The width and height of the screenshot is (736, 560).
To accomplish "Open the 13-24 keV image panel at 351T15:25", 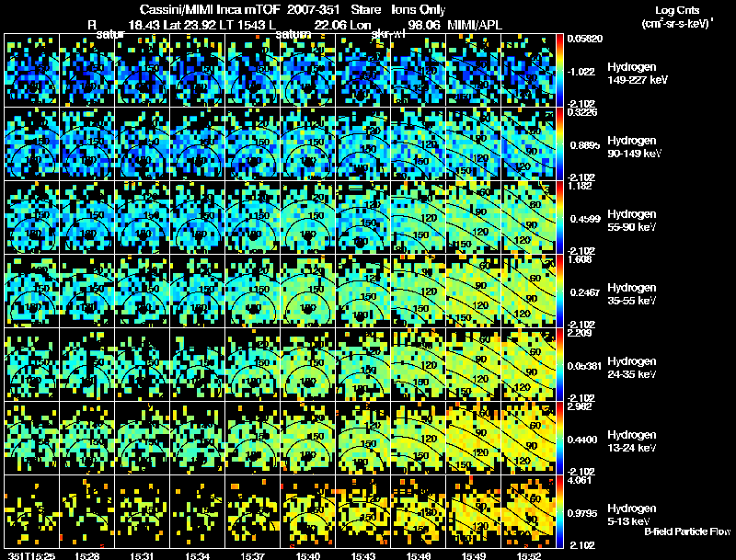I will click(32, 439).
